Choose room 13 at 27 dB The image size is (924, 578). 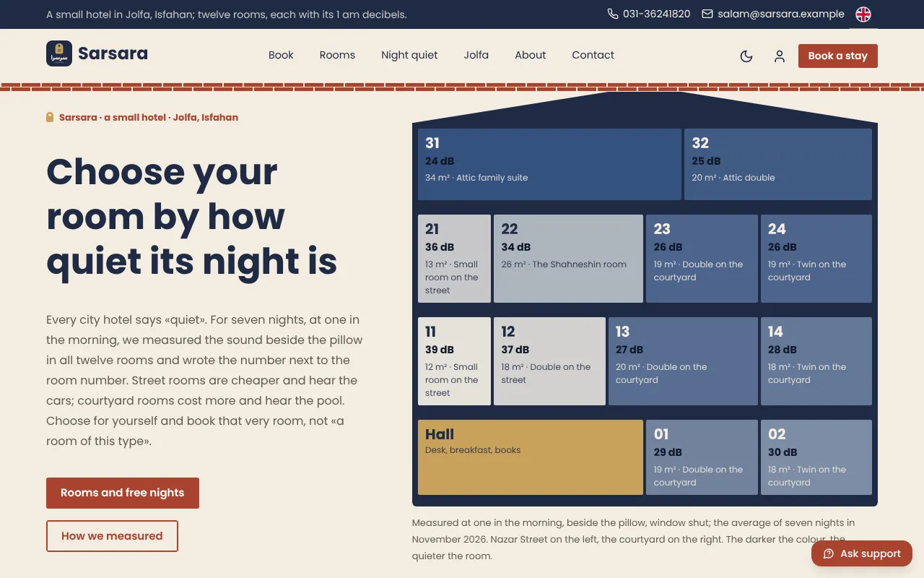pyautogui.click(x=683, y=361)
